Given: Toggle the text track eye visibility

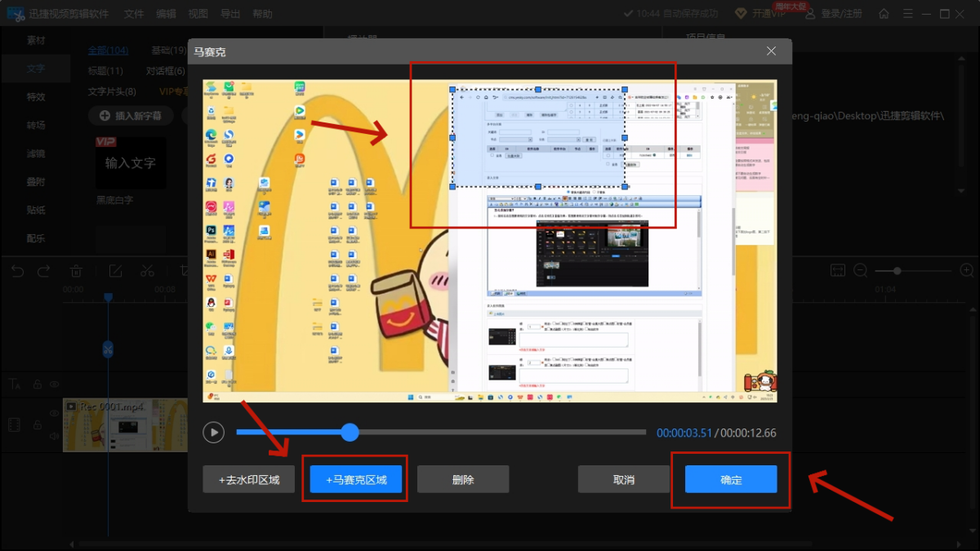Looking at the screenshot, I should click(x=54, y=384).
